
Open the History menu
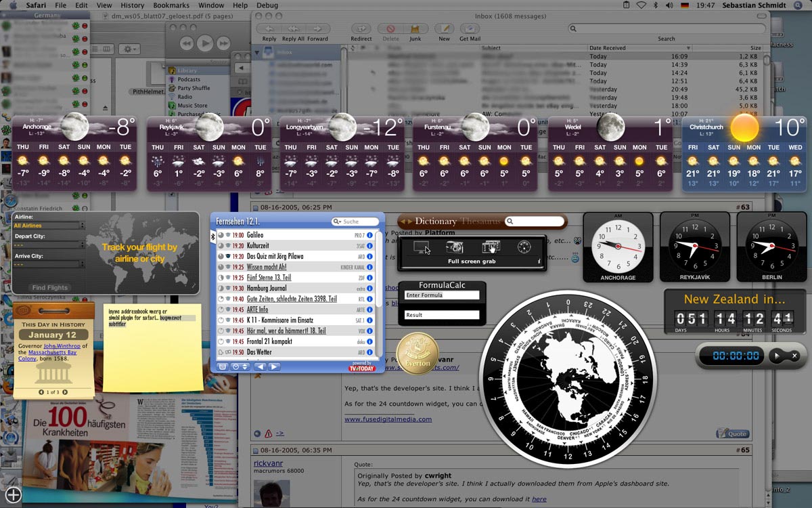pyautogui.click(x=132, y=5)
